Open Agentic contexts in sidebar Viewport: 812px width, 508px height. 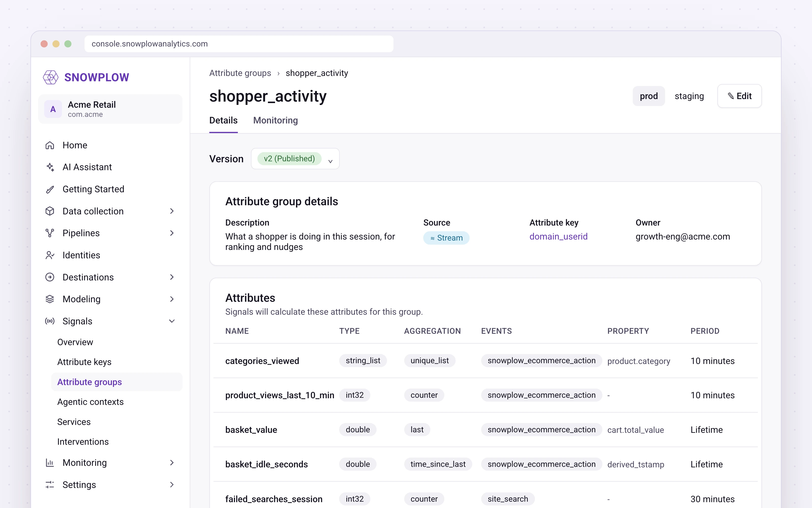point(90,402)
